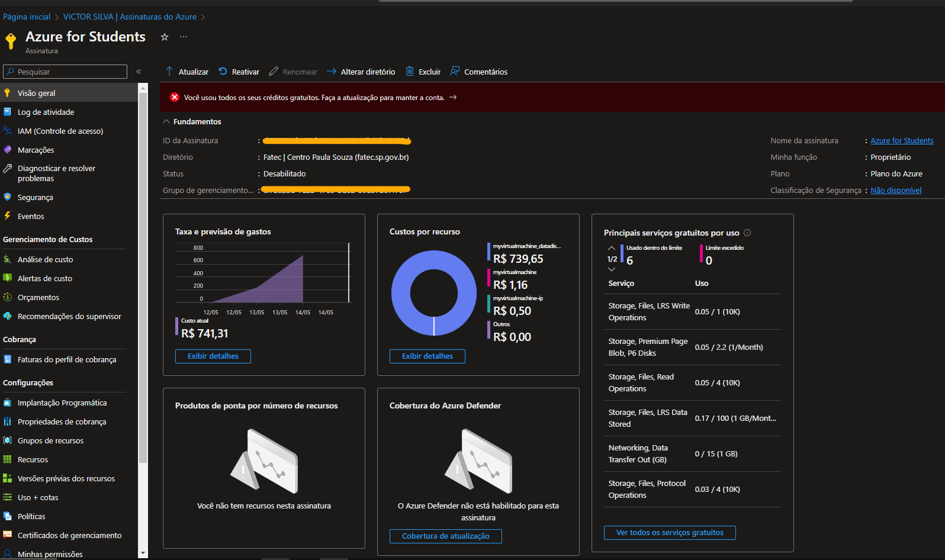Viewport: 945px width, 560px height.
Task: Click the Reativar icon in toolbar
Action: (x=223, y=71)
